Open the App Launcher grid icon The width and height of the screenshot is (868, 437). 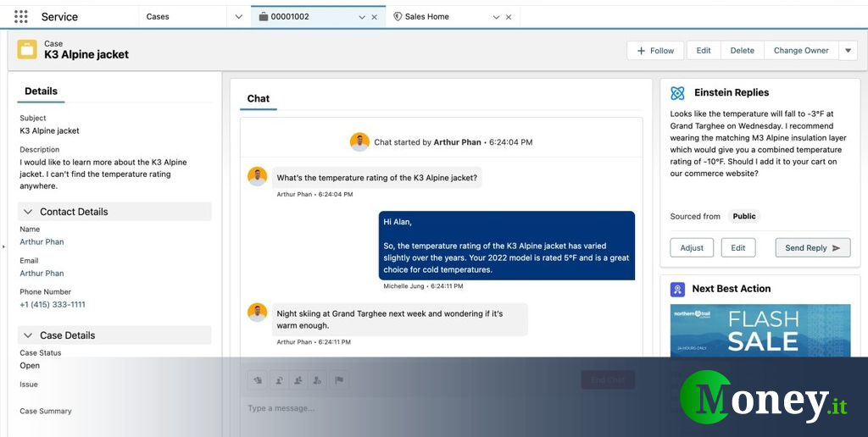point(21,17)
